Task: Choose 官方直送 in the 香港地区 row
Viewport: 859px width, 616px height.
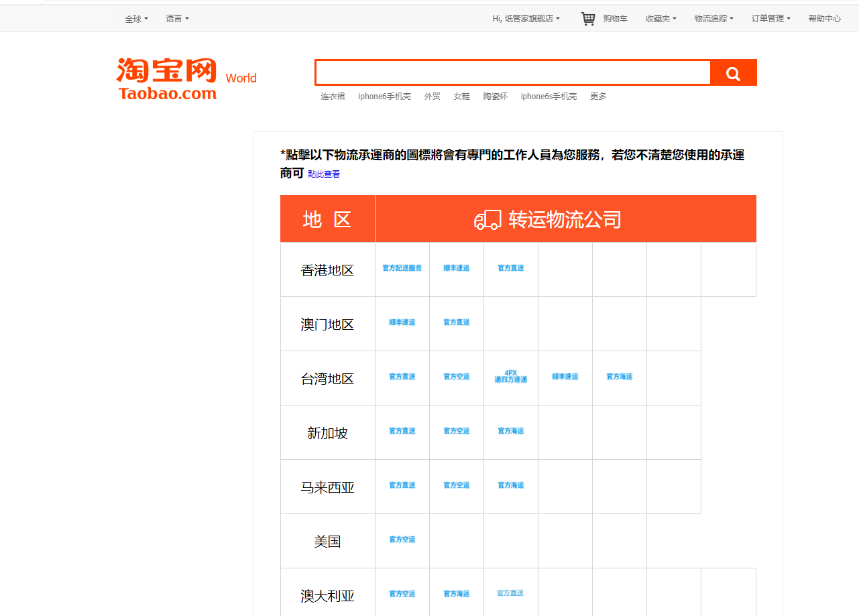Action: [x=511, y=268]
